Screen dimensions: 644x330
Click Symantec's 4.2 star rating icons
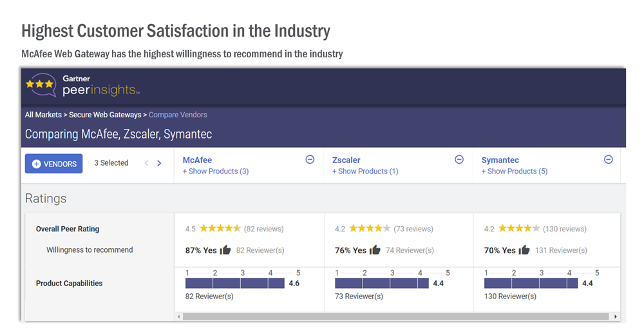[x=519, y=229]
